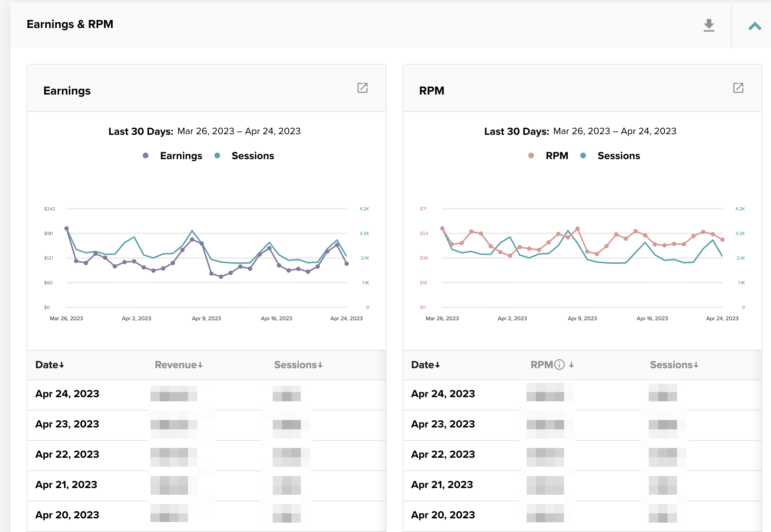Click last Earnings data point on Apr 24

tap(347, 264)
